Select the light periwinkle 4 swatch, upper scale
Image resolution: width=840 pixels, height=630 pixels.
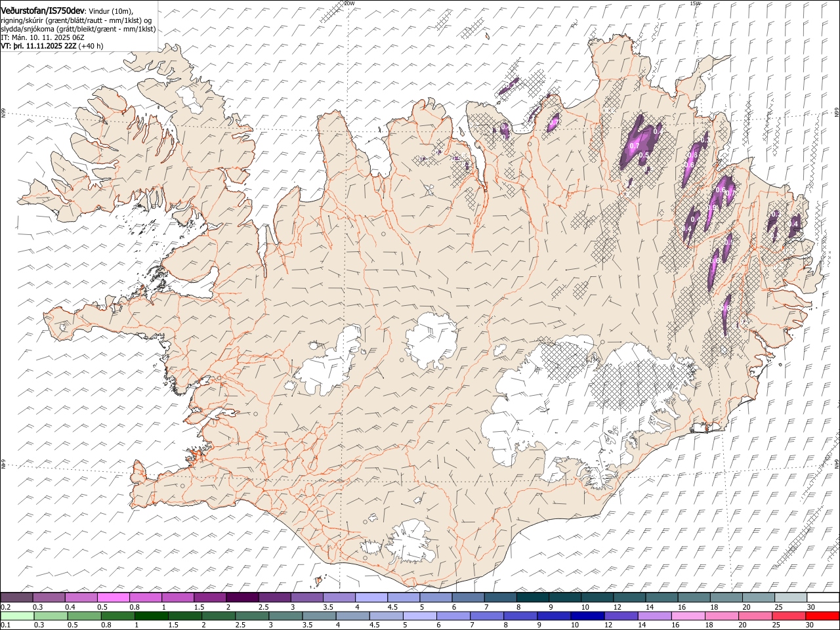(x=371, y=598)
